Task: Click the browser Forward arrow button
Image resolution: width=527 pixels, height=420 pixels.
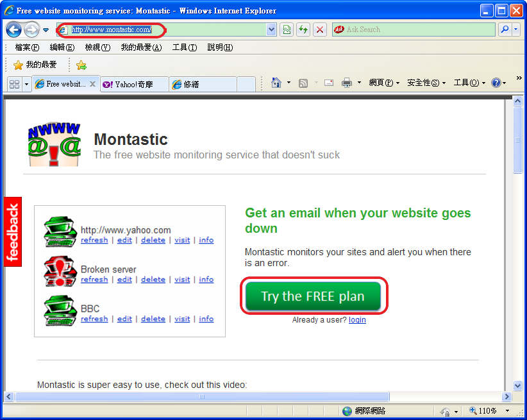Action: (31, 30)
